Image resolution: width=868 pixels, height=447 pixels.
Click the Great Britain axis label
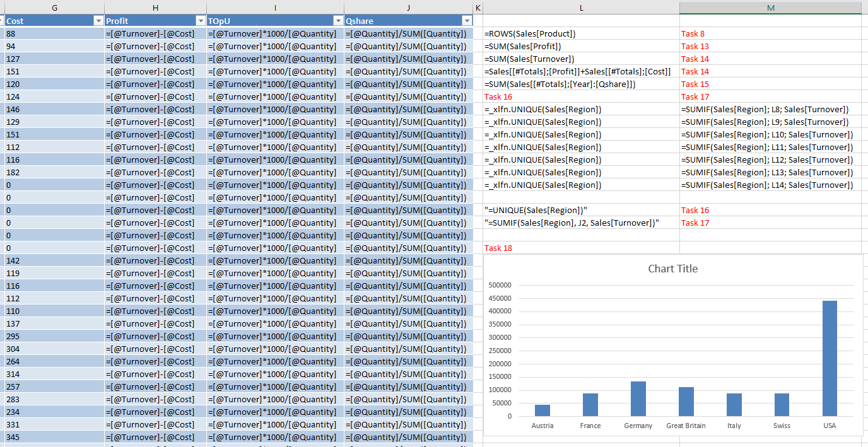click(686, 426)
